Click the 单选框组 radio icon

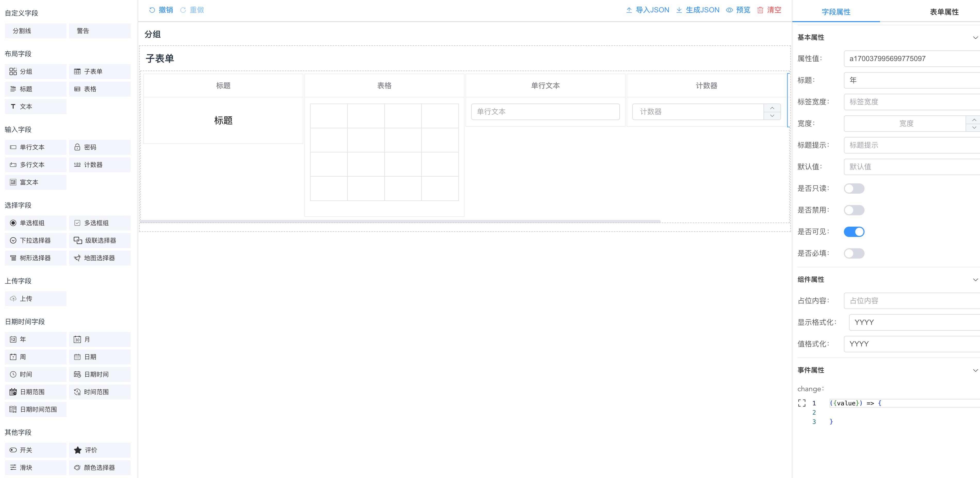point(13,223)
